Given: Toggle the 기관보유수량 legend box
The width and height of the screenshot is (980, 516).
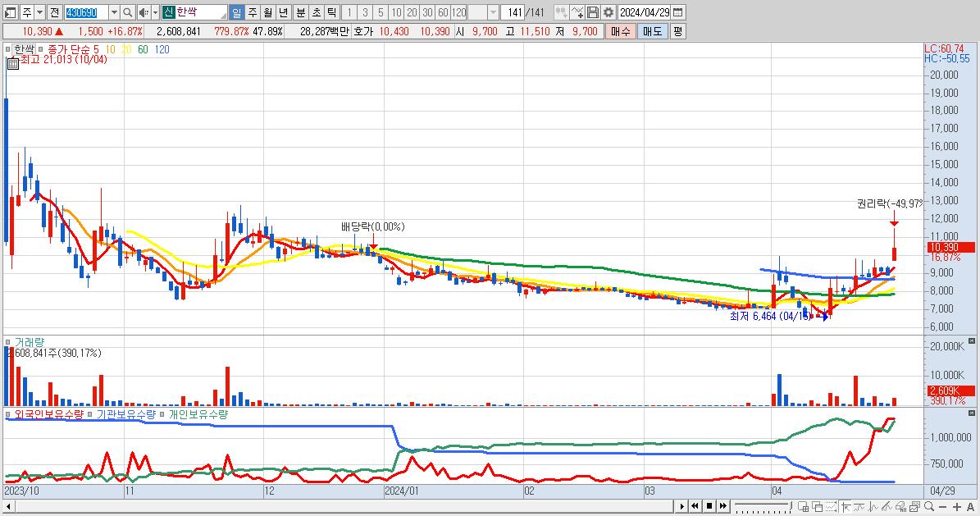Looking at the screenshot, I should (90, 414).
